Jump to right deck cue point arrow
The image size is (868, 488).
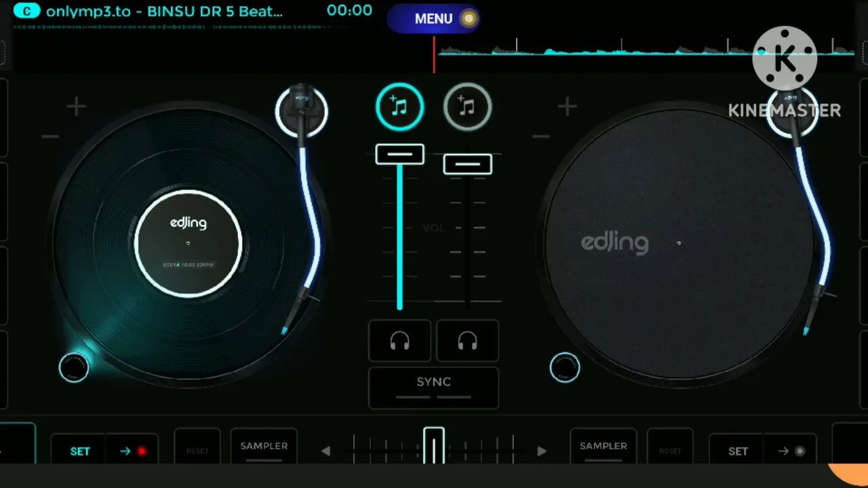(790, 451)
